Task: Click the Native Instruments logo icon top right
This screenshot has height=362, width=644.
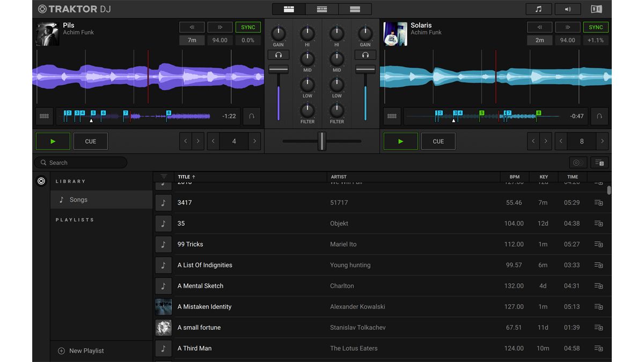Action: tap(597, 9)
